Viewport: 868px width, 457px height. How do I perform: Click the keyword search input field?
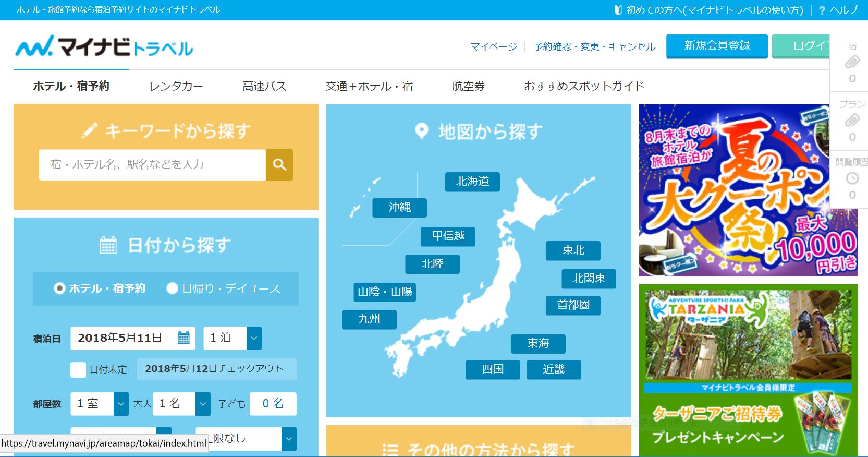152,165
